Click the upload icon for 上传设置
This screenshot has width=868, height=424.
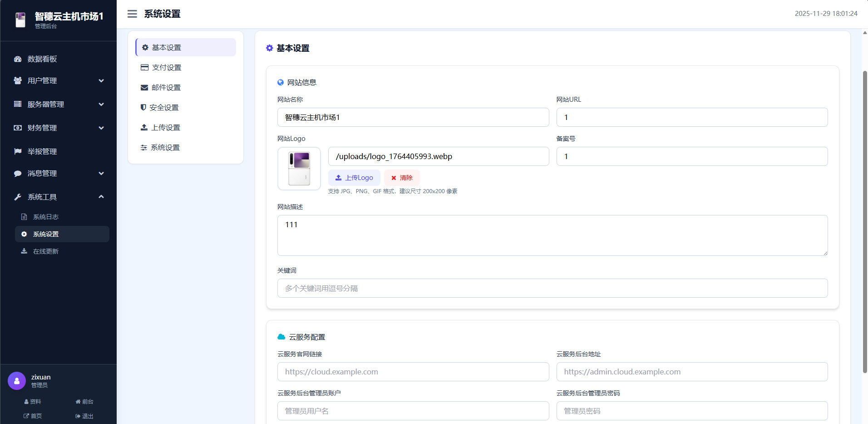point(144,128)
